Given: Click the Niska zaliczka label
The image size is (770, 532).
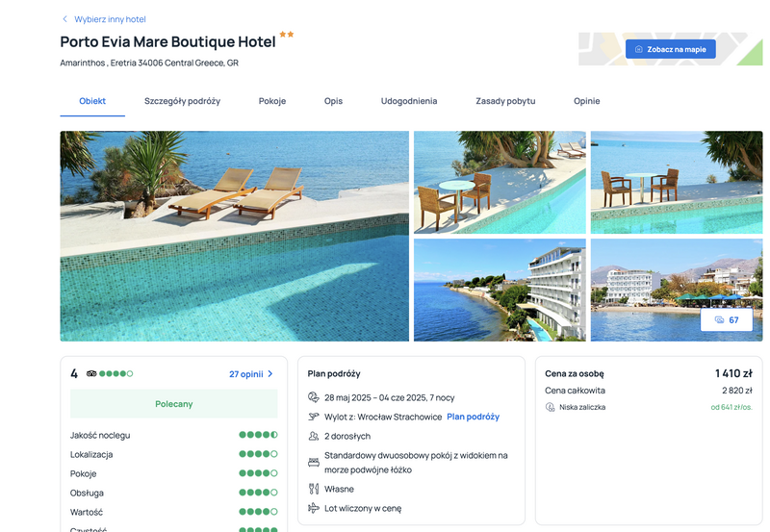Looking at the screenshot, I should 582,407.
